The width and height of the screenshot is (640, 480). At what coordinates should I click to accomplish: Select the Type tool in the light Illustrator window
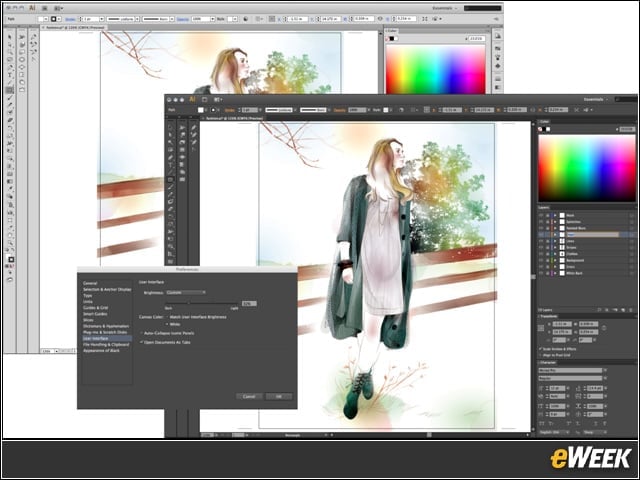point(10,76)
